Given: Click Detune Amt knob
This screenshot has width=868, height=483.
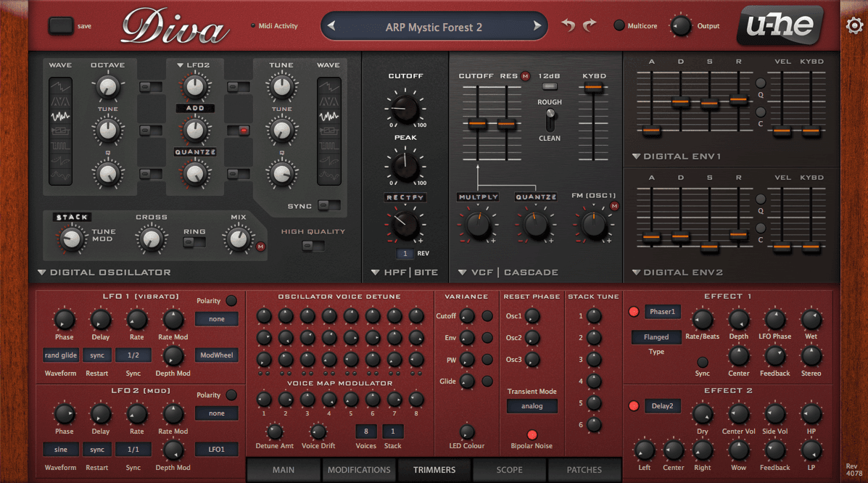Looking at the screenshot, I should pyautogui.click(x=275, y=432).
